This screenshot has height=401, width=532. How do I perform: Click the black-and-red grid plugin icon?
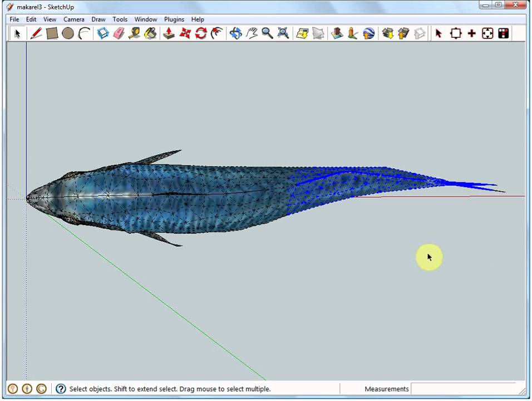coord(504,33)
